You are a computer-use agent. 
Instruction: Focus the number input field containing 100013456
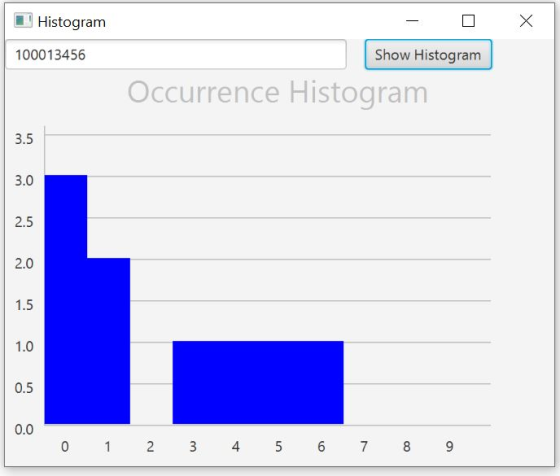point(176,55)
